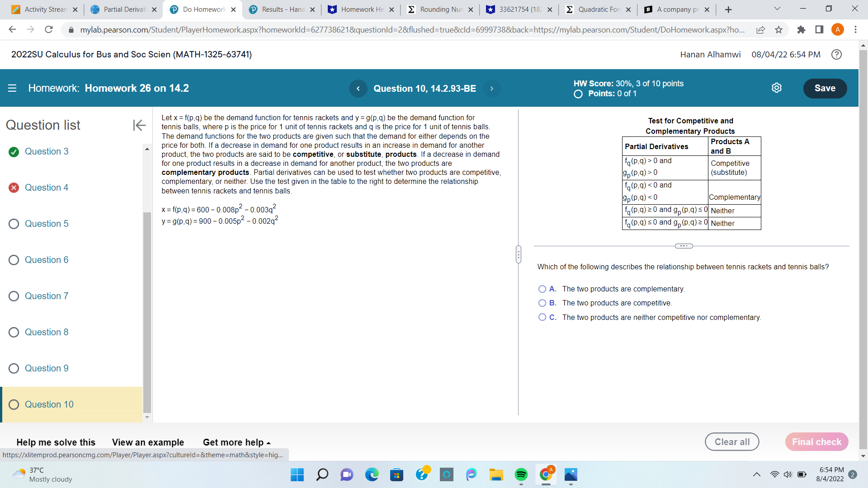
Task: Reload the page with the refresh icon
Action: point(49,29)
